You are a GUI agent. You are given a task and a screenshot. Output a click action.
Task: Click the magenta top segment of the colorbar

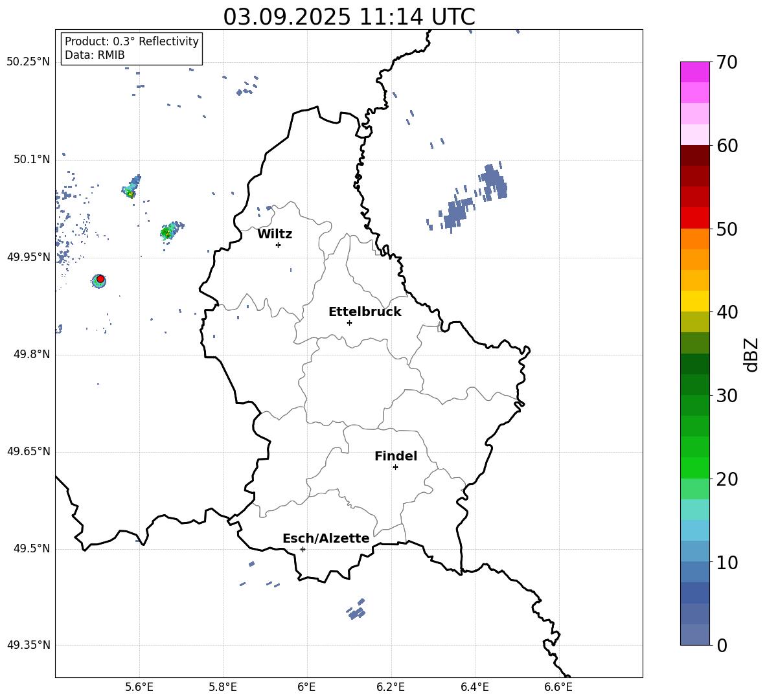(x=694, y=72)
